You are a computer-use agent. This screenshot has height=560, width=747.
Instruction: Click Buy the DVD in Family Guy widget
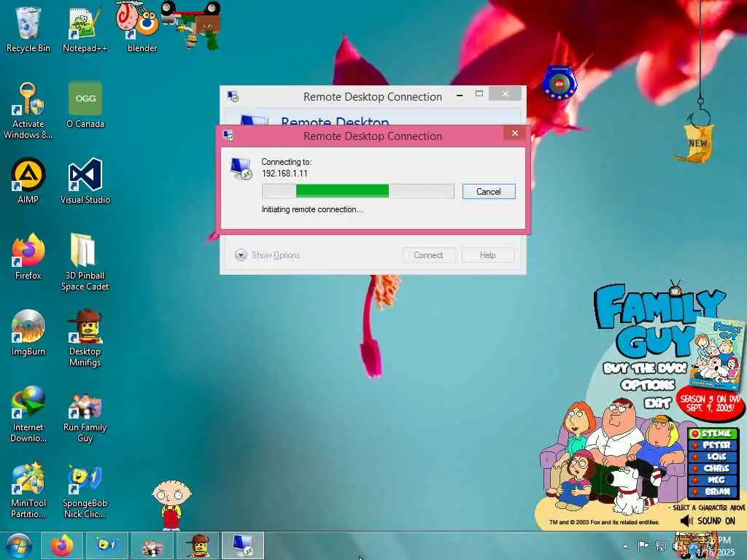coord(645,368)
